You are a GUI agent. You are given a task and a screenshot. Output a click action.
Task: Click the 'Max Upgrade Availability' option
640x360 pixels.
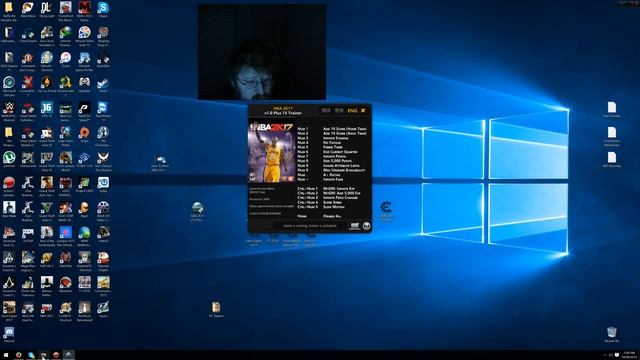(344, 170)
